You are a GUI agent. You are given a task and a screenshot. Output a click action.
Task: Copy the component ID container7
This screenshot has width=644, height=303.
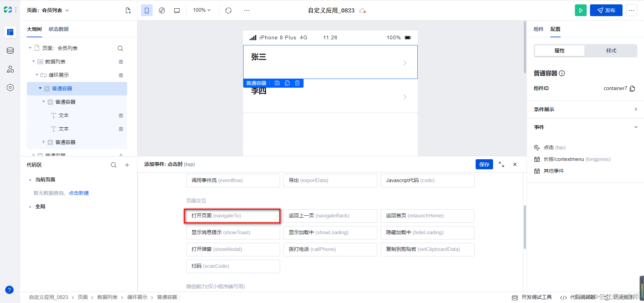[x=633, y=88]
